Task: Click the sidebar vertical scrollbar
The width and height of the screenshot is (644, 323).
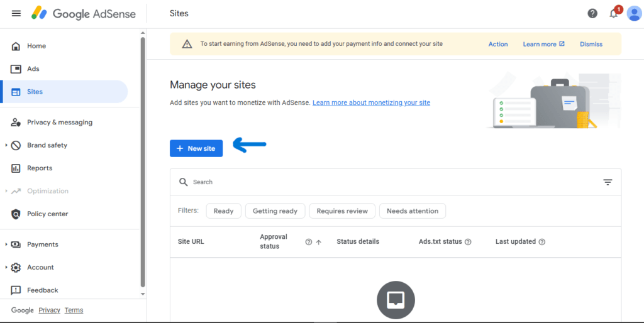Action: click(143, 162)
